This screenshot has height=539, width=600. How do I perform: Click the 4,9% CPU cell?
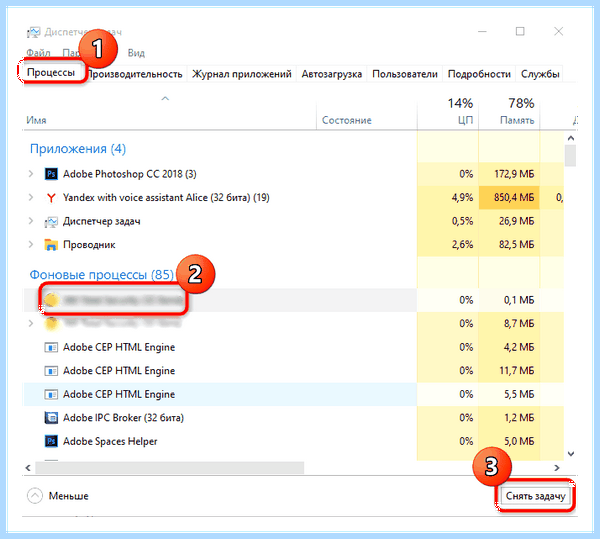click(448, 198)
